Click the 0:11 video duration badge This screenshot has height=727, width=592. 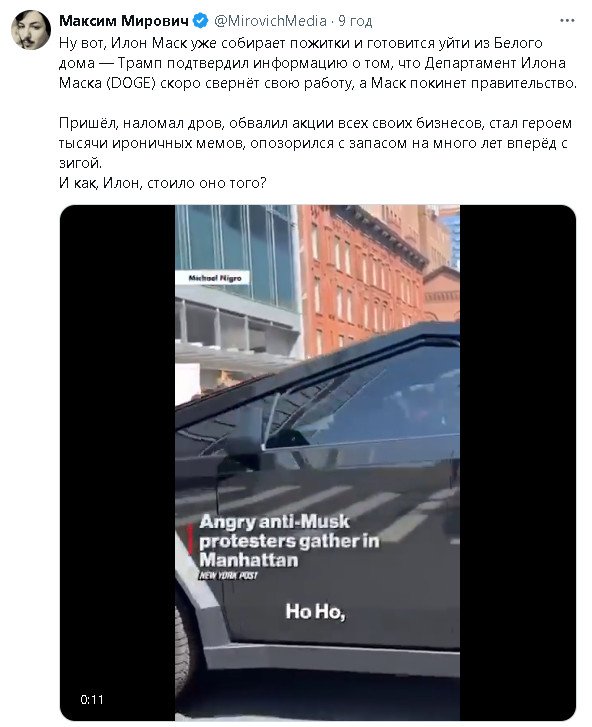92,700
